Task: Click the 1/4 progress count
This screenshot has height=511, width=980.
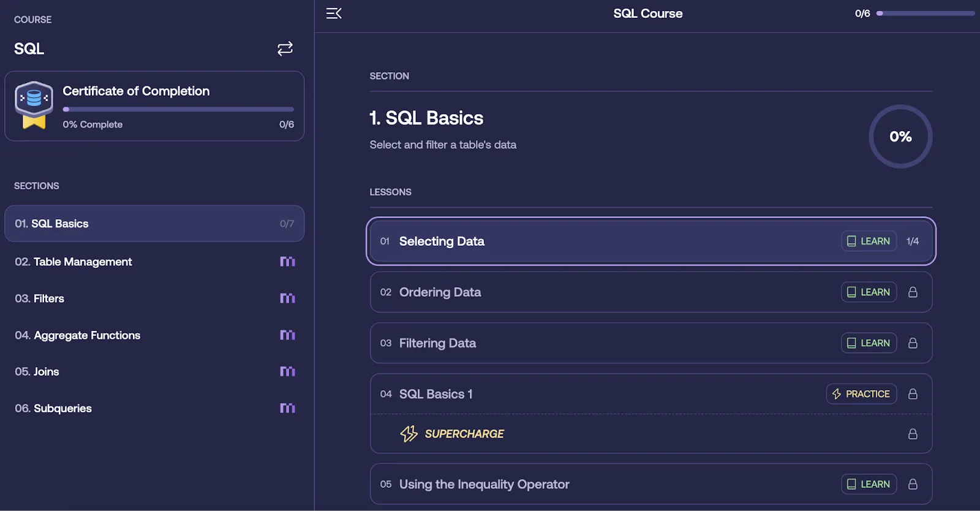Action: pos(913,241)
